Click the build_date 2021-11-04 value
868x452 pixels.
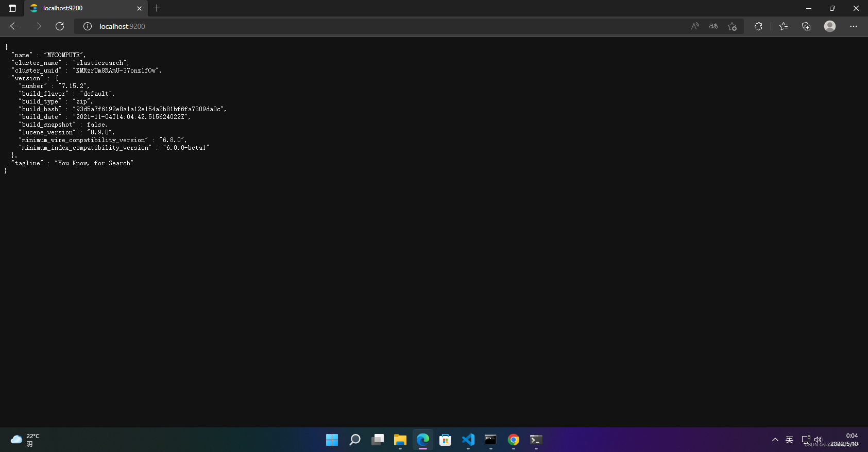coord(131,117)
